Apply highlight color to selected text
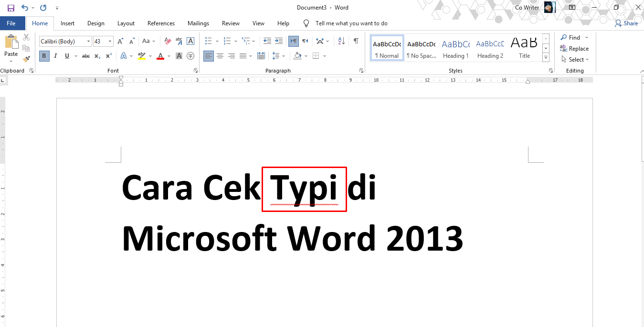This screenshot has width=644, height=327. pyautogui.click(x=142, y=56)
